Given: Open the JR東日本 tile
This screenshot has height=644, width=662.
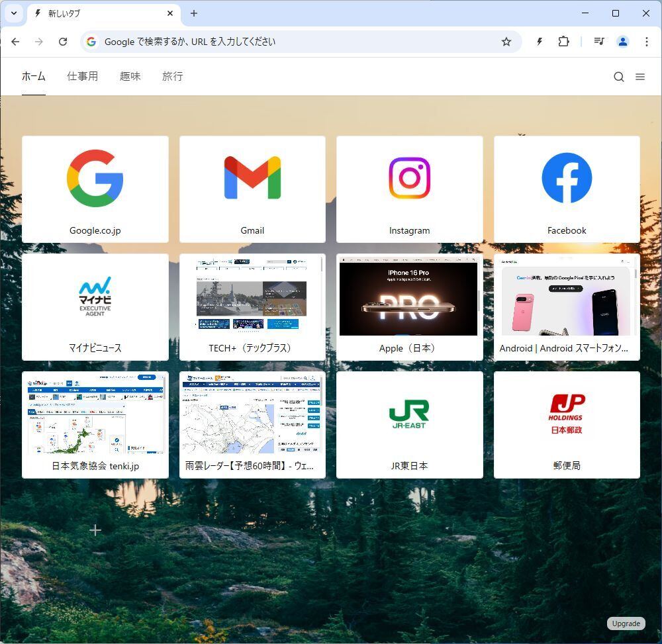Looking at the screenshot, I should click(410, 424).
